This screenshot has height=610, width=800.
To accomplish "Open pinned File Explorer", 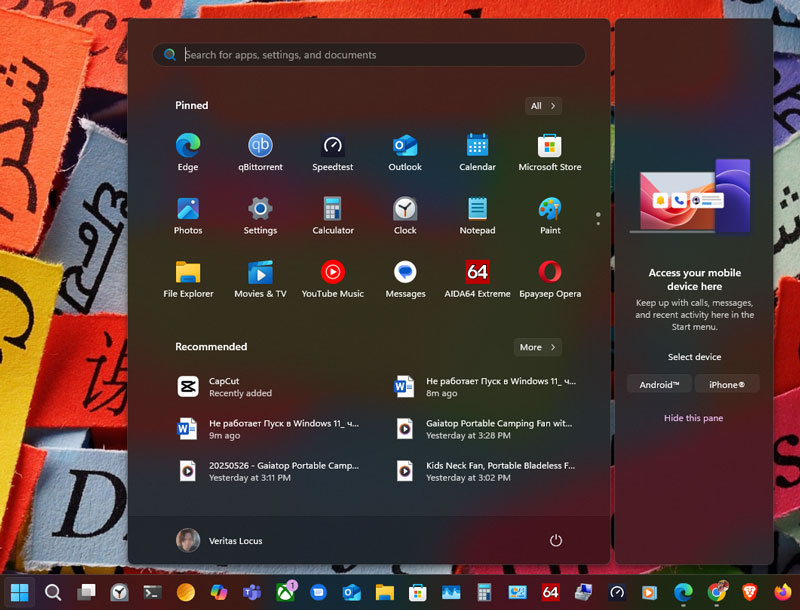I will click(x=188, y=279).
